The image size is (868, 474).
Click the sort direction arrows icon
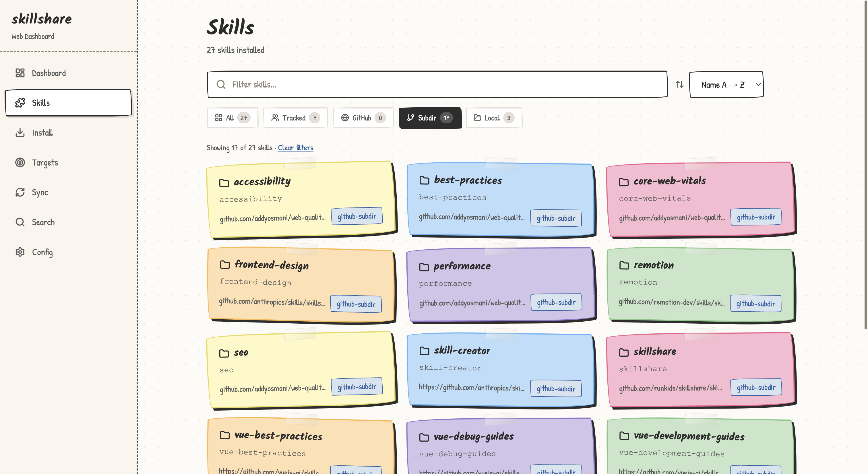click(679, 85)
